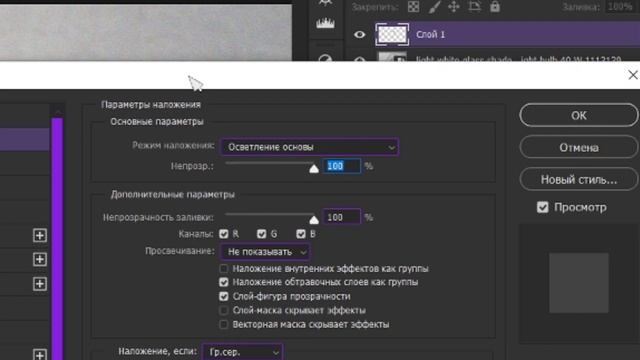The height and width of the screenshot is (360, 640).
Task: Open the Histogram panel icon
Action: click(325, 23)
